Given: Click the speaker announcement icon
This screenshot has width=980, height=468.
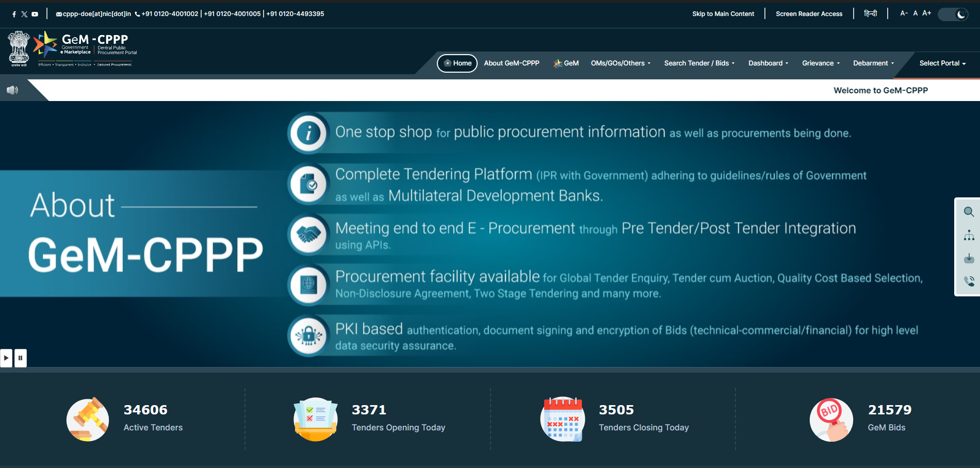Looking at the screenshot, I should pos(12,90).
